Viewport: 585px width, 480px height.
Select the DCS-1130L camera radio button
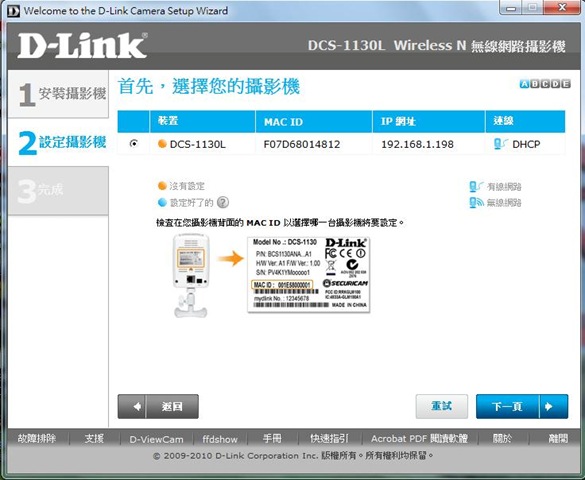134,144
